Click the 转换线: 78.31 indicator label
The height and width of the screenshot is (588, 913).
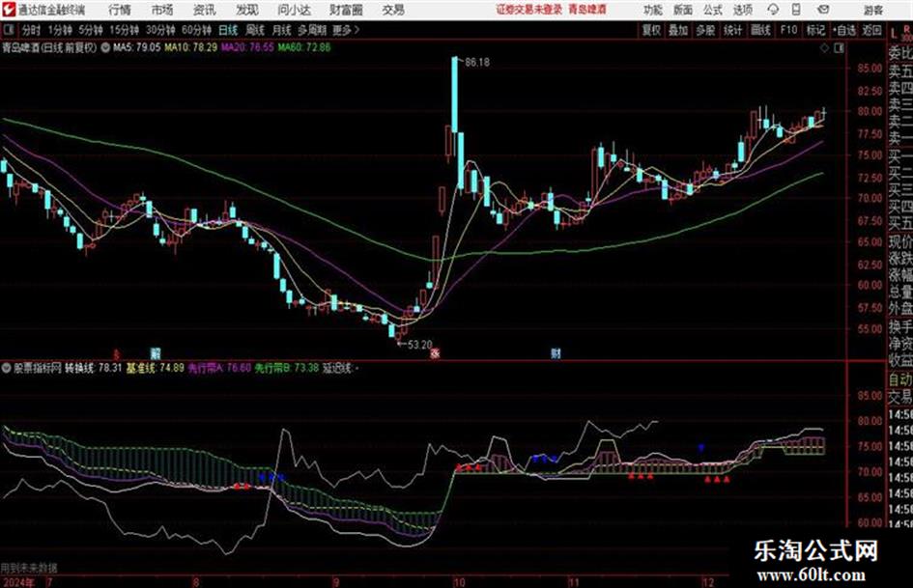point(93,368)
